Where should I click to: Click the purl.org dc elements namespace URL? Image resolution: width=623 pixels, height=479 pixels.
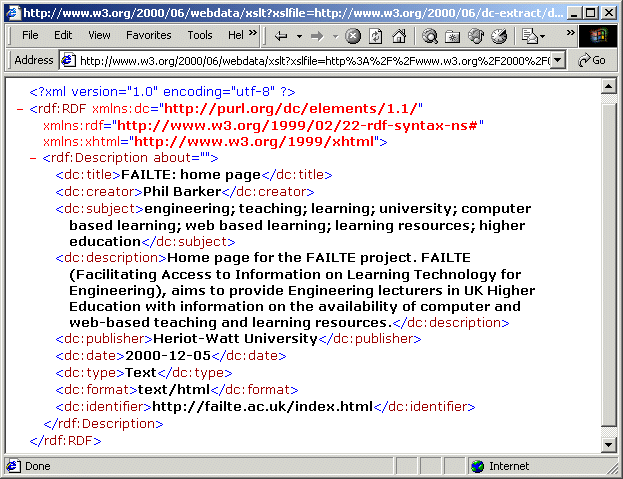point(290,109)
